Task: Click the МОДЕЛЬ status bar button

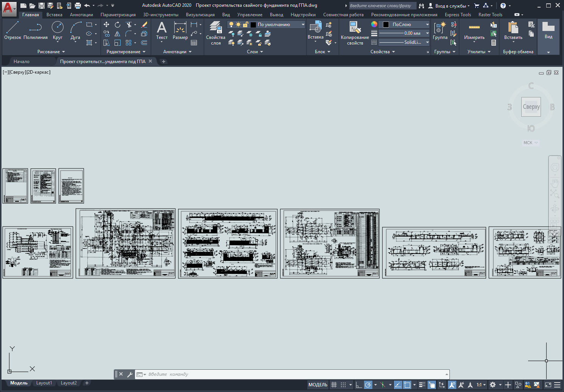Action: tap(318, 385)
